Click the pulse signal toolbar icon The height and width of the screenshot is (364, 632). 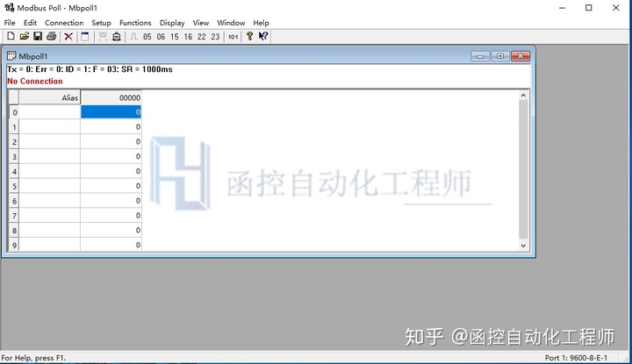133,37
